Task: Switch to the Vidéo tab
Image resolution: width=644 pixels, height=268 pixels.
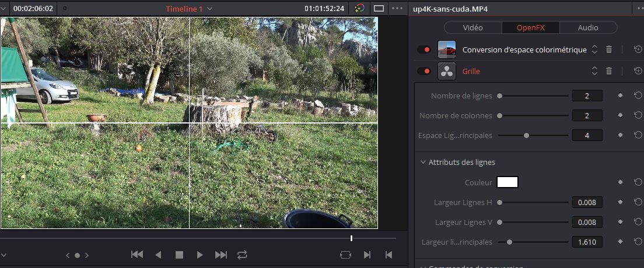Action: [473, 27]
